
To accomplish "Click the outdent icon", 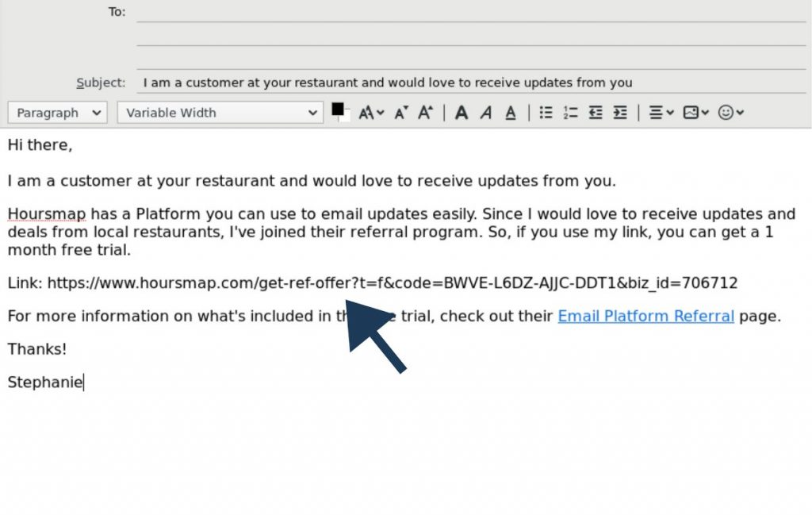I will 596,113.
